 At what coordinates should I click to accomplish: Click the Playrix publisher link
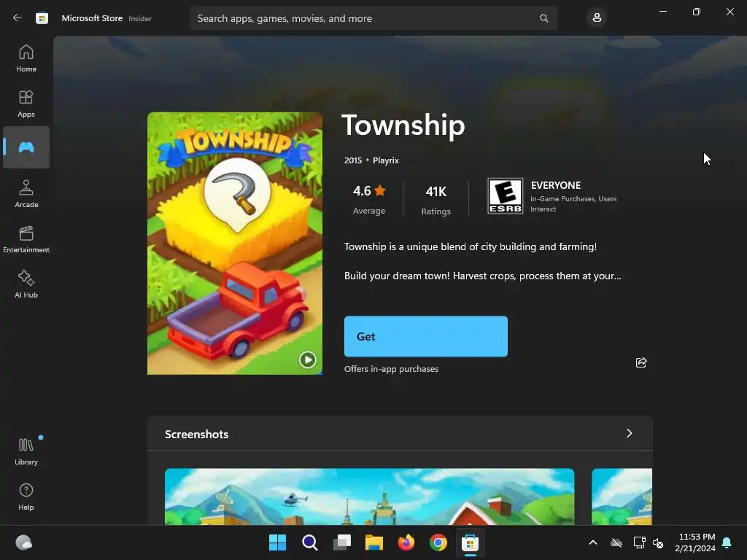pos(386,160)
